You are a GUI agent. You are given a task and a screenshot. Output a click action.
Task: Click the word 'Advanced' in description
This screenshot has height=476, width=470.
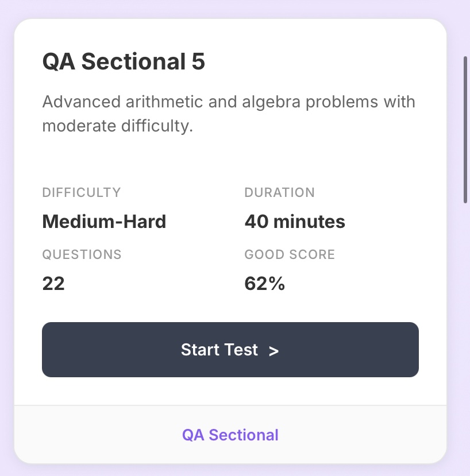coord(82,102)
